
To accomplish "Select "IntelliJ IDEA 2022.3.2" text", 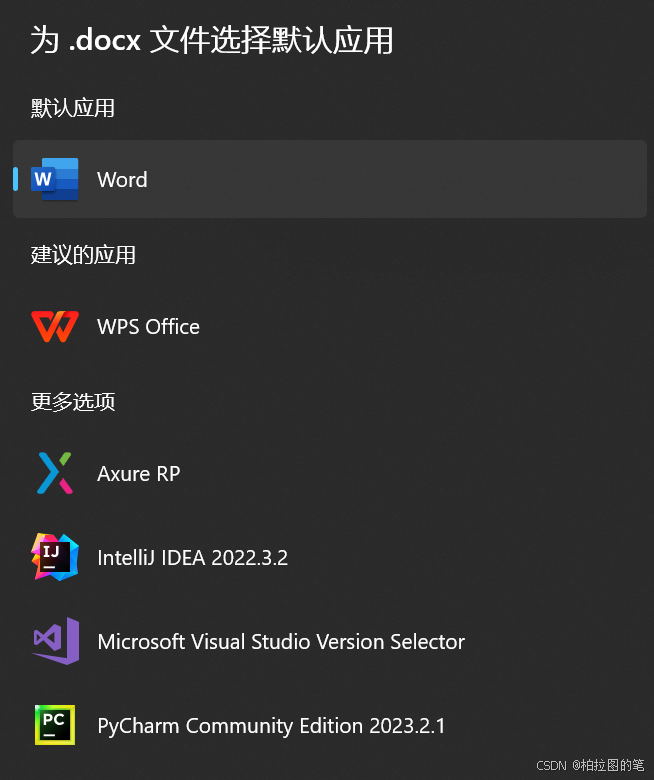I will pyautogui.click(x=192, y=558).
